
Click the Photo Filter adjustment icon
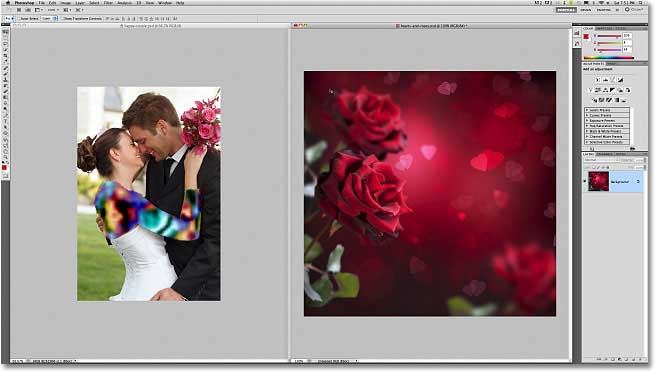620,90
